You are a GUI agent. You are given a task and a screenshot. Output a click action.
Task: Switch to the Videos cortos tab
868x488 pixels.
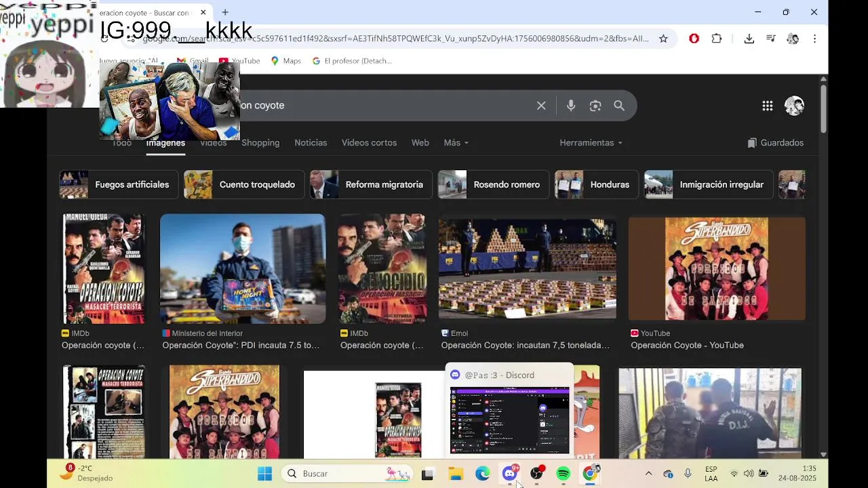369,143
